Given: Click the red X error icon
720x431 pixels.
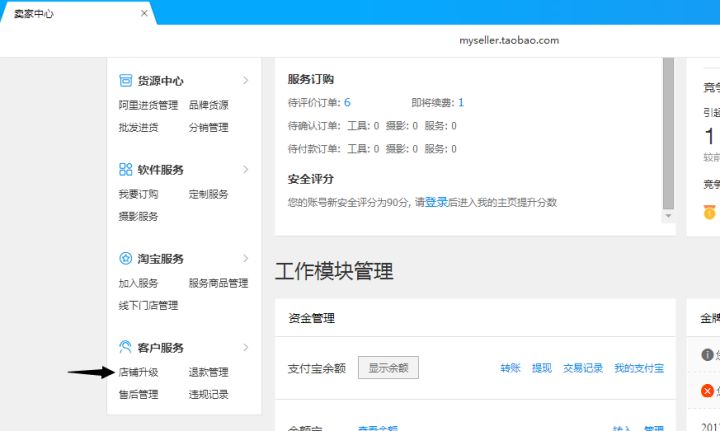Looking at the screenshot, I should tap(707, 391).
